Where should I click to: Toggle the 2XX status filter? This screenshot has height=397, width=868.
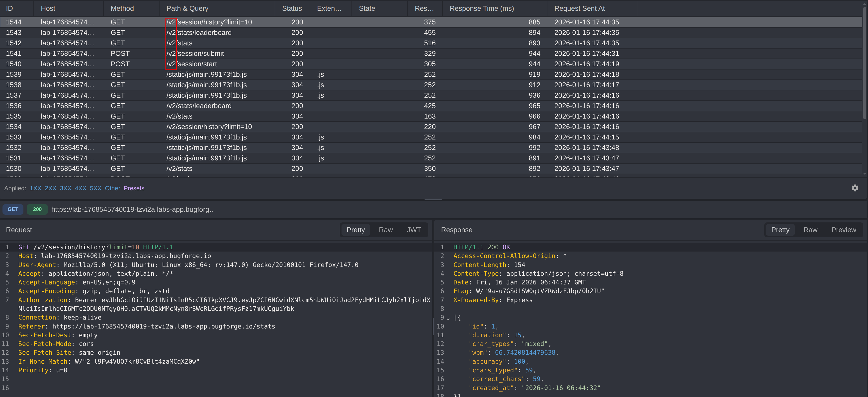50,188
